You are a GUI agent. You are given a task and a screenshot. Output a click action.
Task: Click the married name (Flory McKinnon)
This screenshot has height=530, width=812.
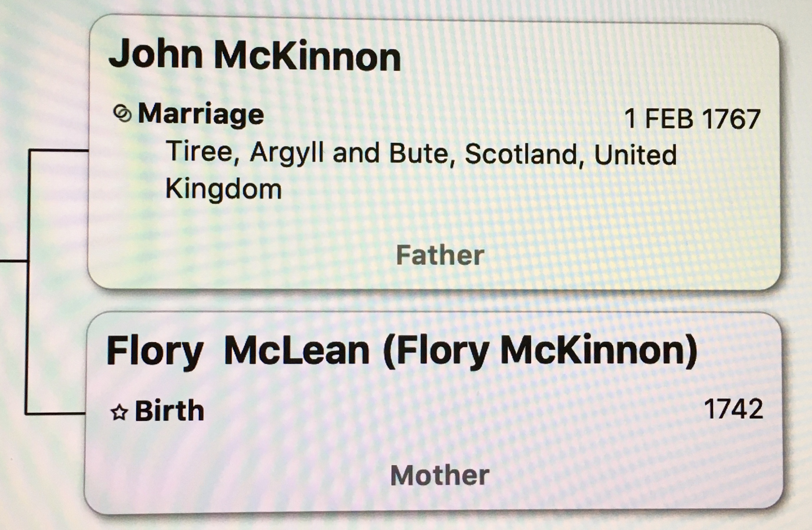[x=540, y=351]
